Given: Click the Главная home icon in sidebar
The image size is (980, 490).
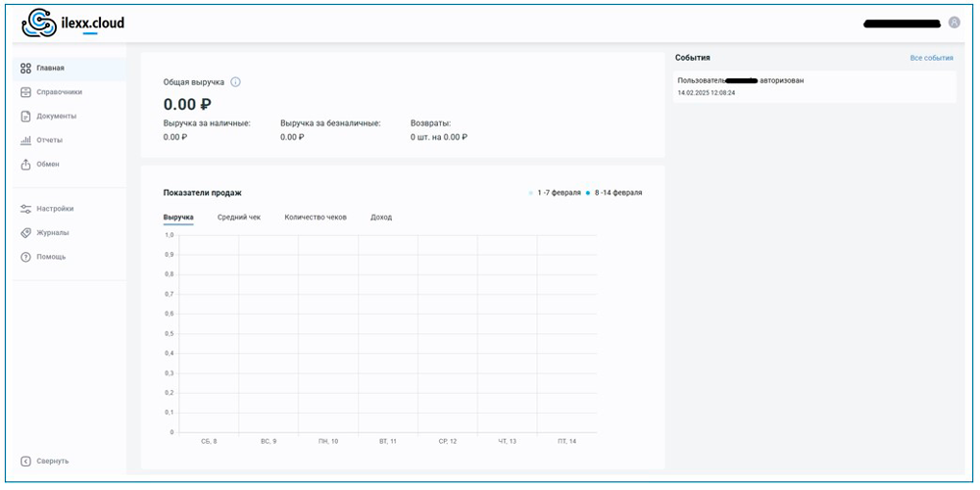Looking at the screenshot, I should pyautogui.click(x=26, y=69).
